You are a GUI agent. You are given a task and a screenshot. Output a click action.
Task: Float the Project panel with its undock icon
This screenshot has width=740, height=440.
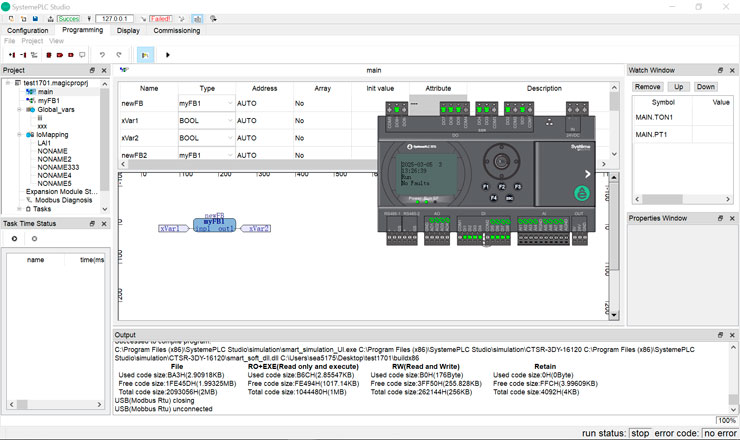[x=92, y=70]
